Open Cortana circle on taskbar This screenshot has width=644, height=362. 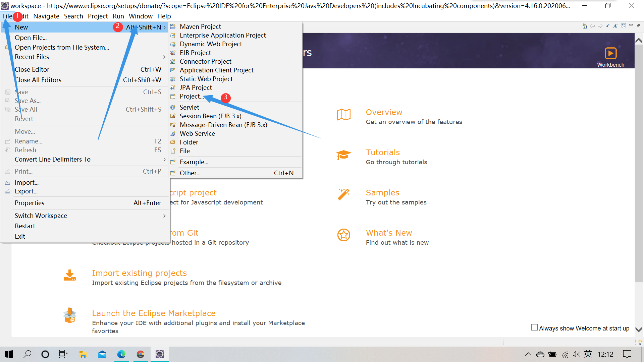pyautogui.click(x=45, y=354)
